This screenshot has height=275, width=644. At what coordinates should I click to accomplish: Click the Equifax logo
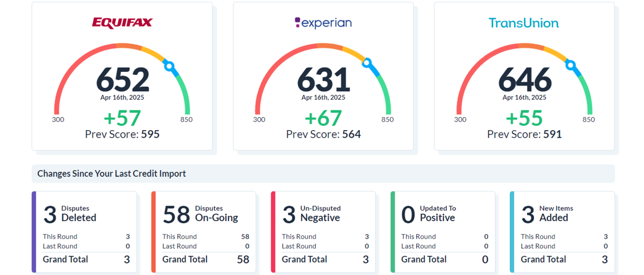(x=122, y=23)
